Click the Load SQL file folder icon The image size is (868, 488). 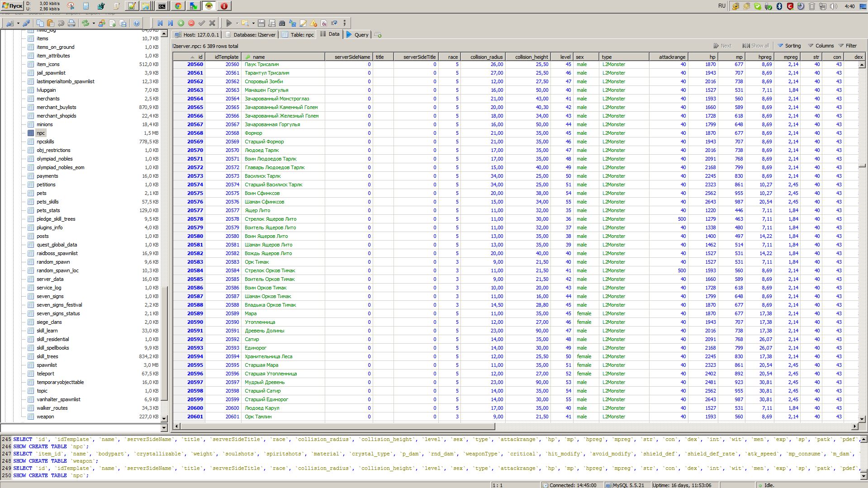point(245,23)
